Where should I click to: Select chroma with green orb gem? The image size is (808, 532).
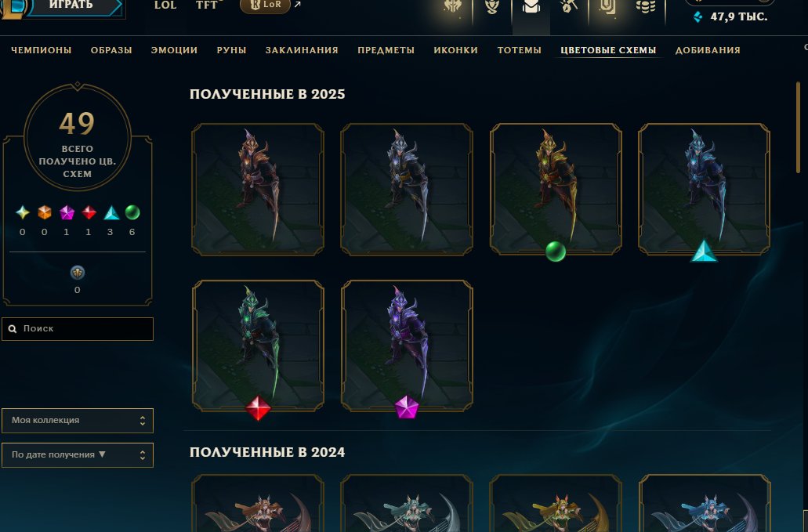point(556,189)
